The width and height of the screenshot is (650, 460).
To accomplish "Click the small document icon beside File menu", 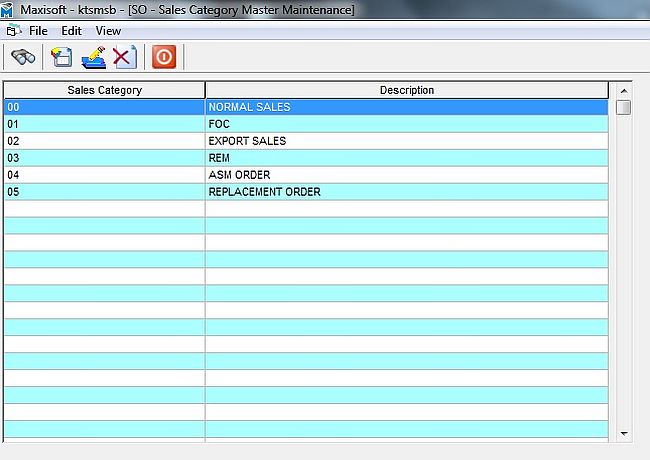I will pyautogui.click(x=12, y=31).
